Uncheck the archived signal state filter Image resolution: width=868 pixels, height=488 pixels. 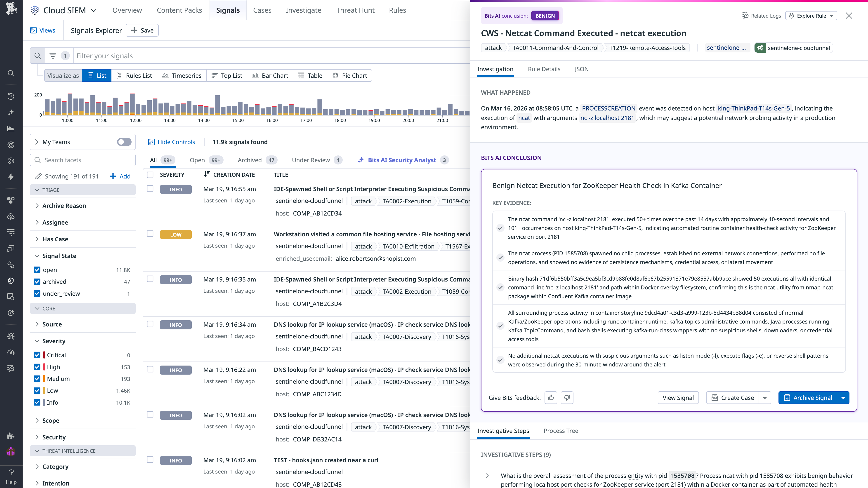click(x=37, y=282)
